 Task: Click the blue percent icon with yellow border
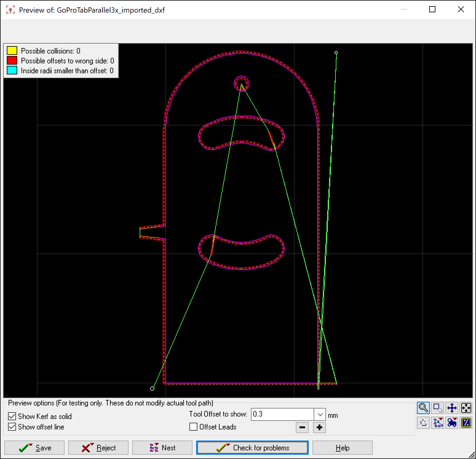(466, 423)
